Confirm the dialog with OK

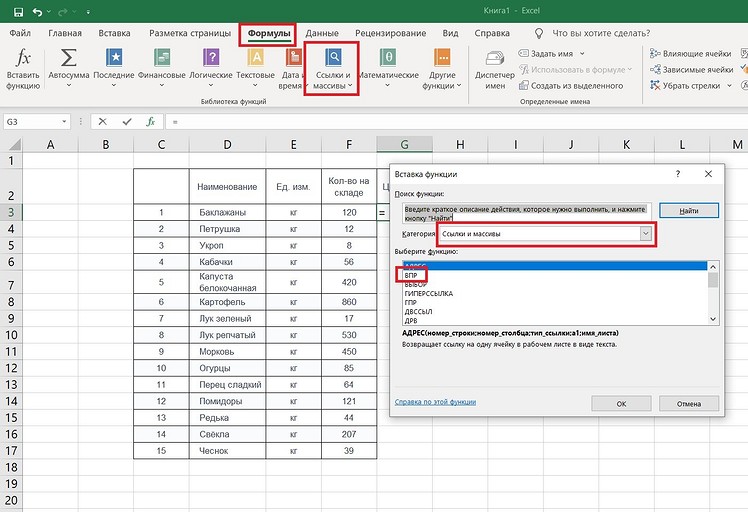click(x=621, y=404)
